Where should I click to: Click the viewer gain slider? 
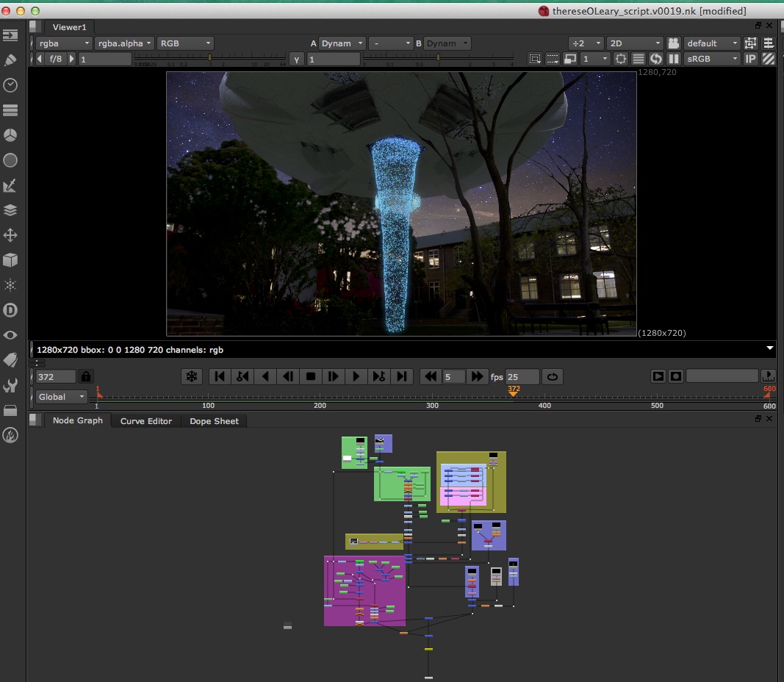pyautogui.click(x=209, y=58)
